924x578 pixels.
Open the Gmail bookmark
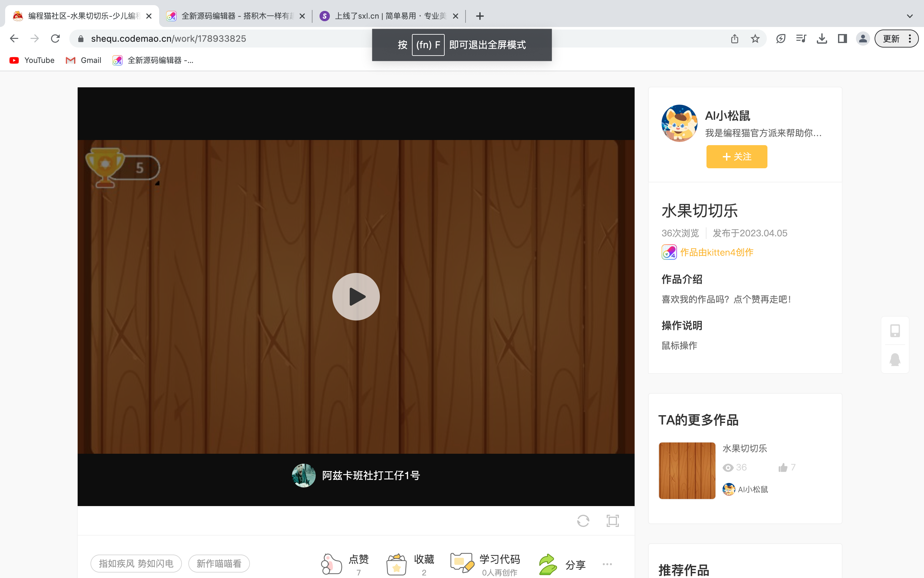click(x=84, y=60)
